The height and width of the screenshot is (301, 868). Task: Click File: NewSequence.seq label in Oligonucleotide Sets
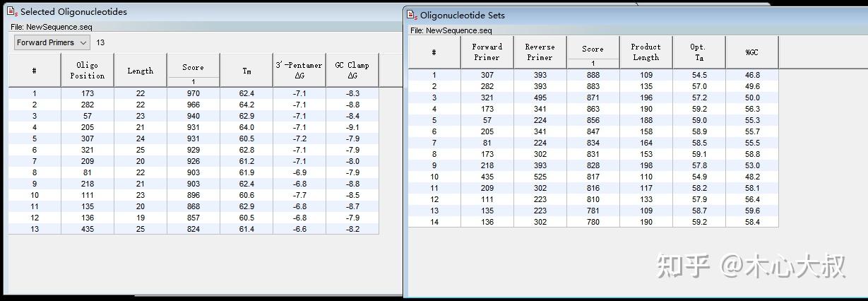pos(451,30)
